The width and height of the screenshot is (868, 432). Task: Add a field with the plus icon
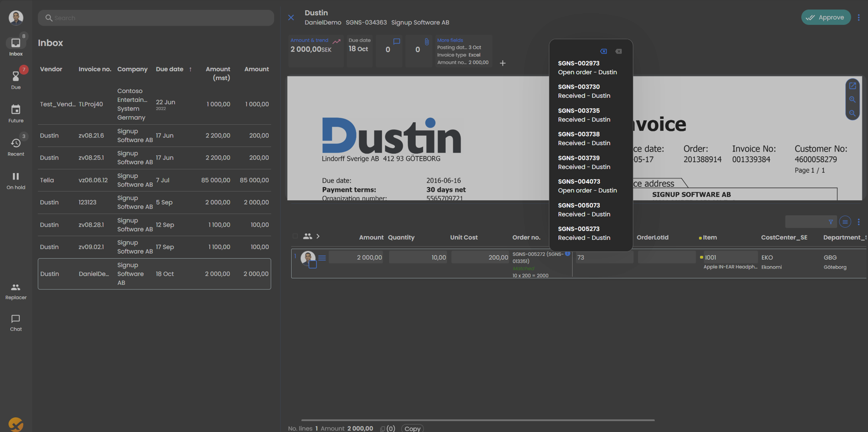click(x=502, y=63)
